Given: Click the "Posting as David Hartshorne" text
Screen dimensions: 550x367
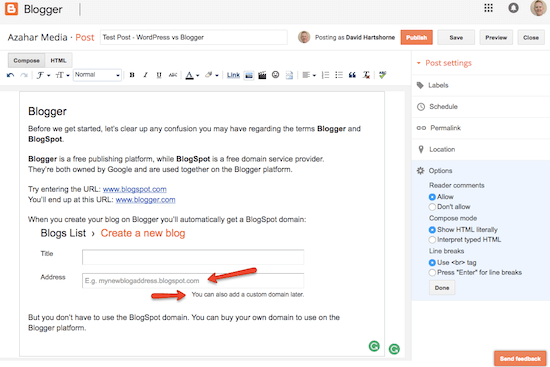Looking at the screenshot, I should click(x=355, y=38).
